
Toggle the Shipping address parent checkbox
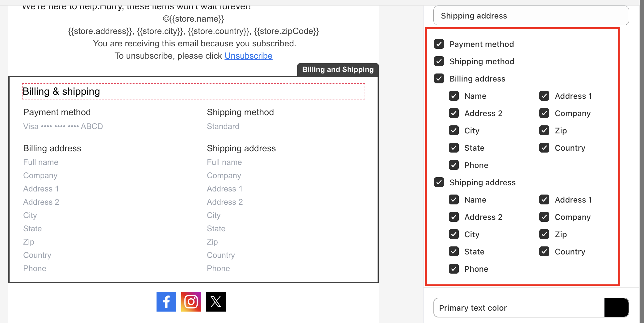[439, 182]
